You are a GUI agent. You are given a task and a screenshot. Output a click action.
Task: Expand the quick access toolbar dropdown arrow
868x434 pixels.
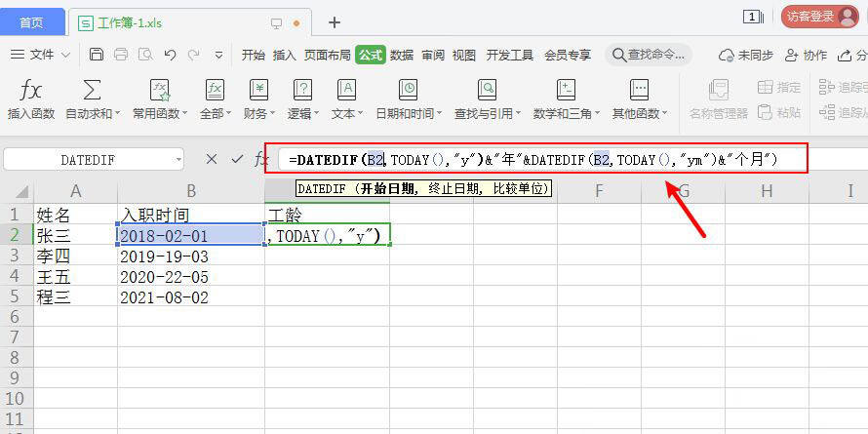pyautogui.click(x=218, y=55)
